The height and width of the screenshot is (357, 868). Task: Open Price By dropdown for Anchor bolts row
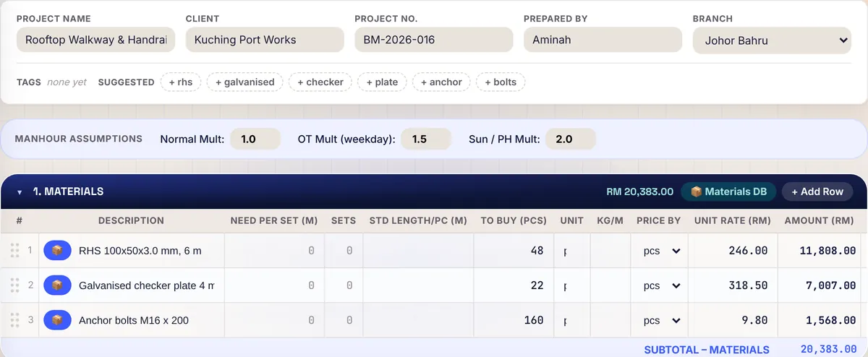(x=662, y=320)
